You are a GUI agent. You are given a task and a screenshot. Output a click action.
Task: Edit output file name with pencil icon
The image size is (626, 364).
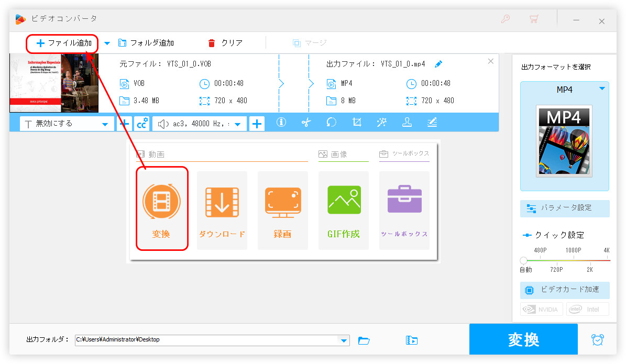(x=438, y=64)
